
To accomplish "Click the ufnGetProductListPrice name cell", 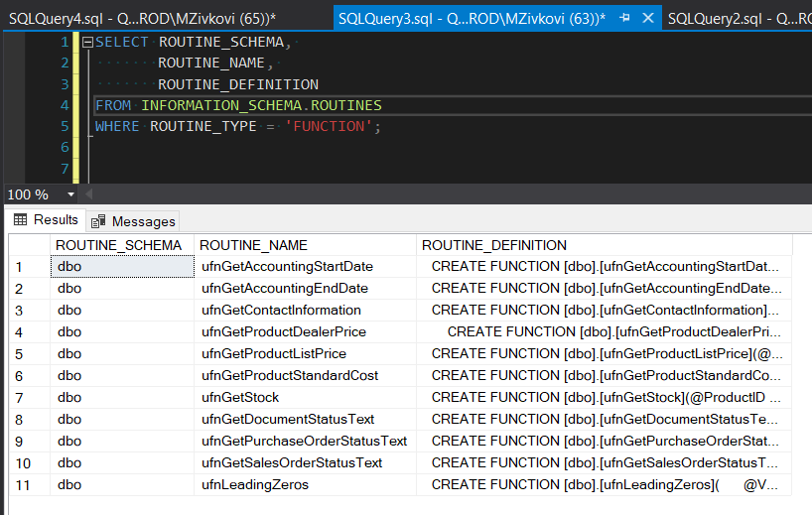I will (305, 354).
